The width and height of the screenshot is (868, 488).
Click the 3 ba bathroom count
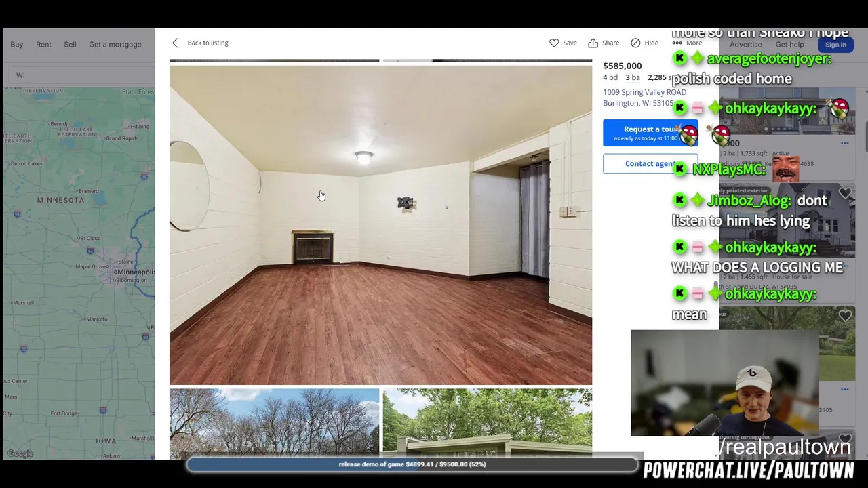coord(632,77)
